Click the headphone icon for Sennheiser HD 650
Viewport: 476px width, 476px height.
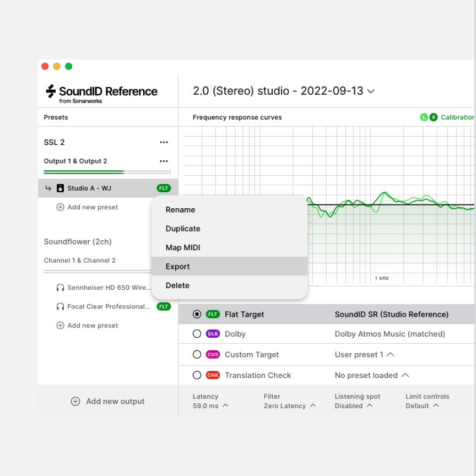coord(60,288)
